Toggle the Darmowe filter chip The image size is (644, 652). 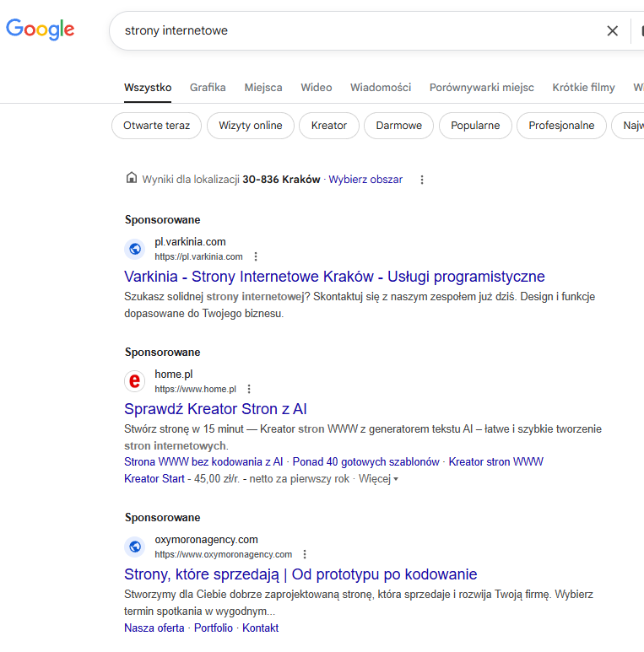point(398,126)
